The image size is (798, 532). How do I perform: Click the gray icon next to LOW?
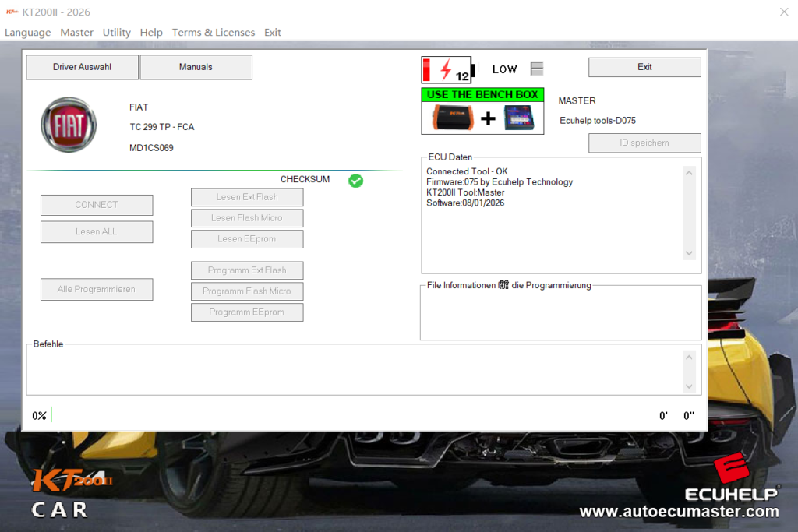(x=537, y=68)
